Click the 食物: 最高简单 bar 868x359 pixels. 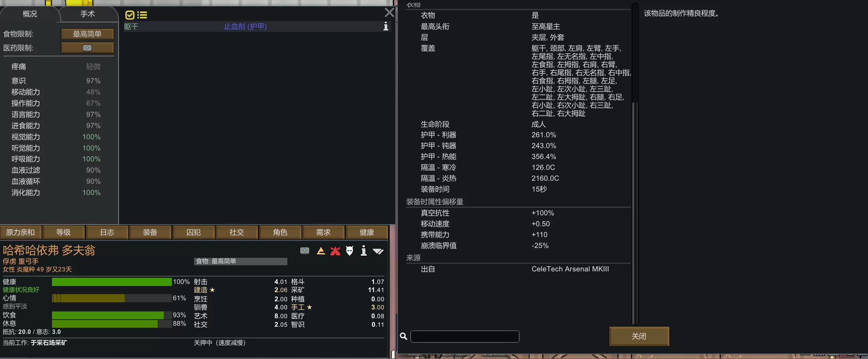(240, 261)
